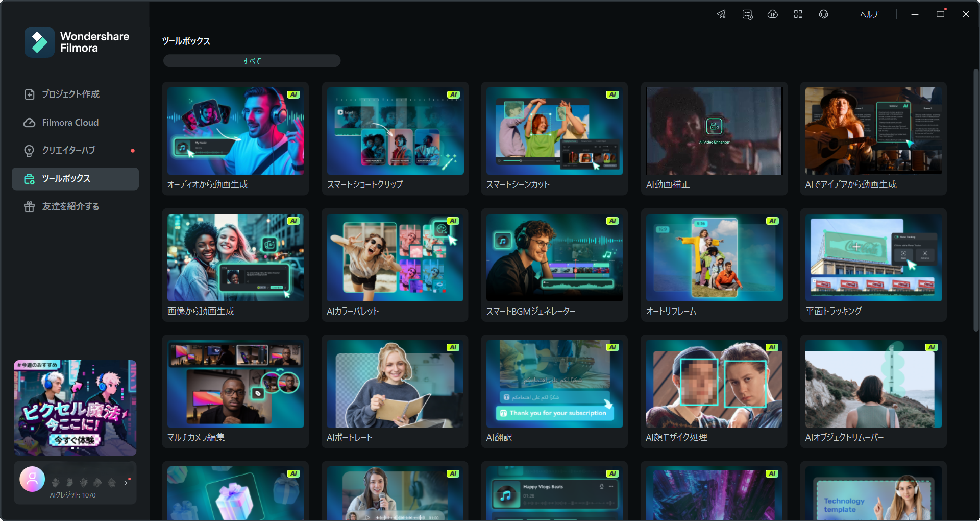Select プロジェクト作成 in the sidebar

75,94
